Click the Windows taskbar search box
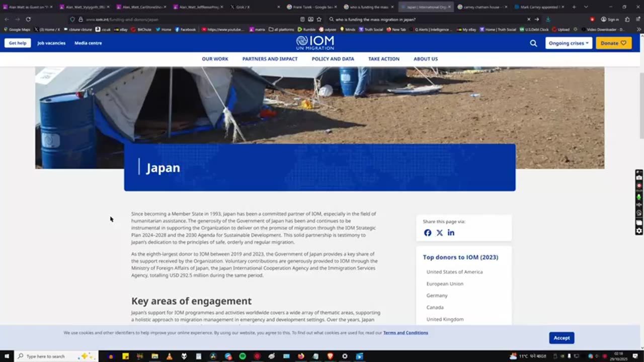This screenshot has height=362, width=644. [x=56, y=356]
